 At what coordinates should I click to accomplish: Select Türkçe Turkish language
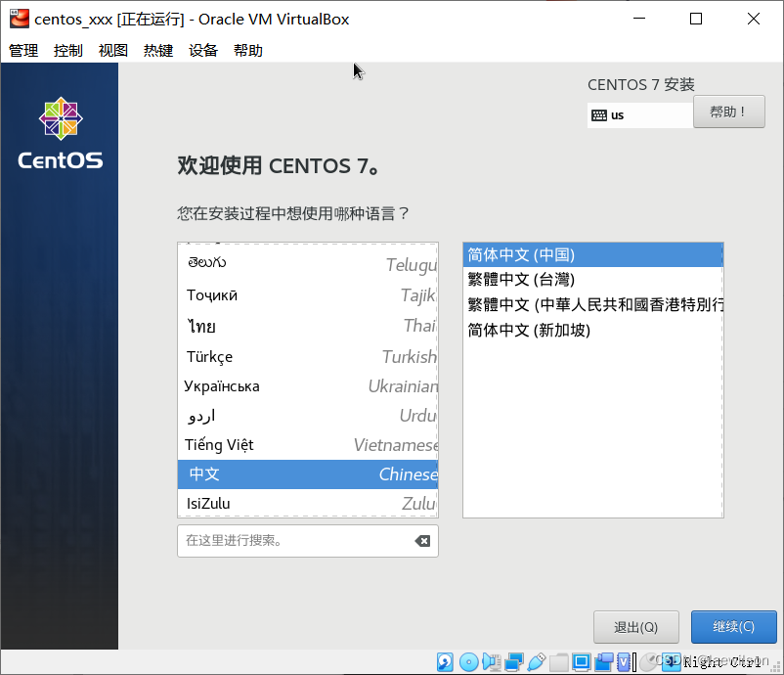[308, 356]
